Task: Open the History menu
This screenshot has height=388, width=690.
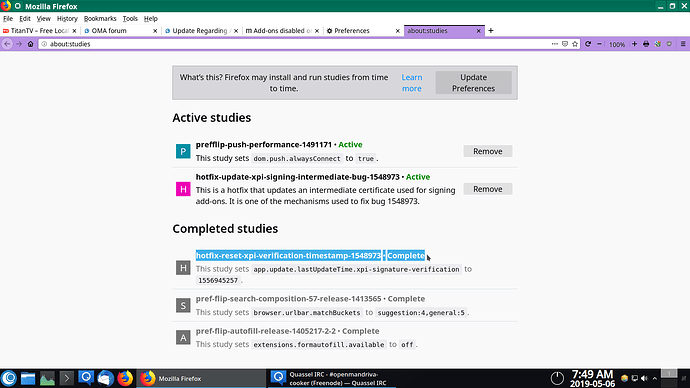Action: click(x=67, y=18)
